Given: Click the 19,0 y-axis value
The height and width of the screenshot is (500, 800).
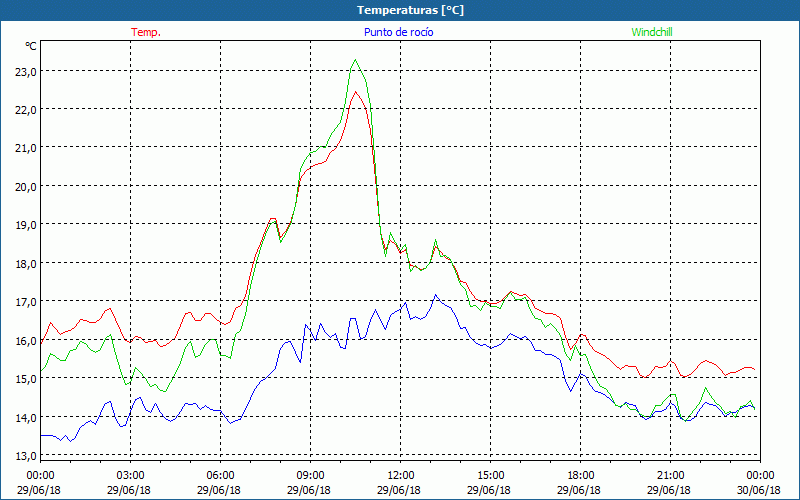Looking at the screenshot, I should [x=26, y=226].
